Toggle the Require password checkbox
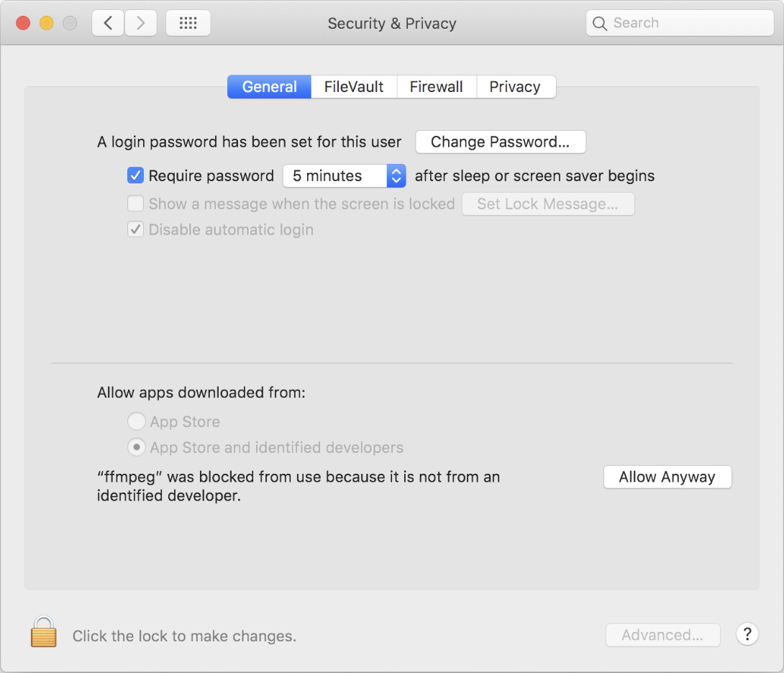 135,175
